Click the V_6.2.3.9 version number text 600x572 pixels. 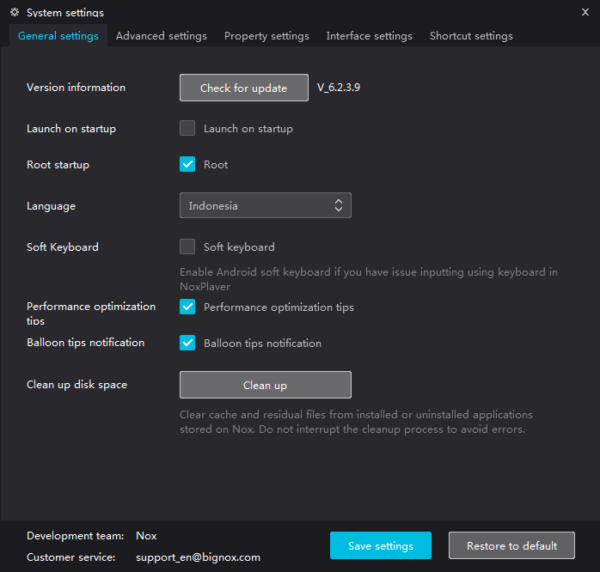339,88
